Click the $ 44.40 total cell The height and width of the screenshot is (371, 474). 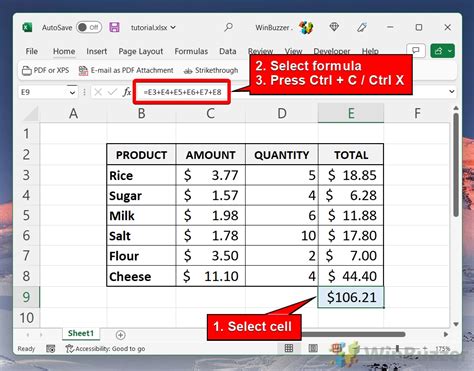[351, 276]
